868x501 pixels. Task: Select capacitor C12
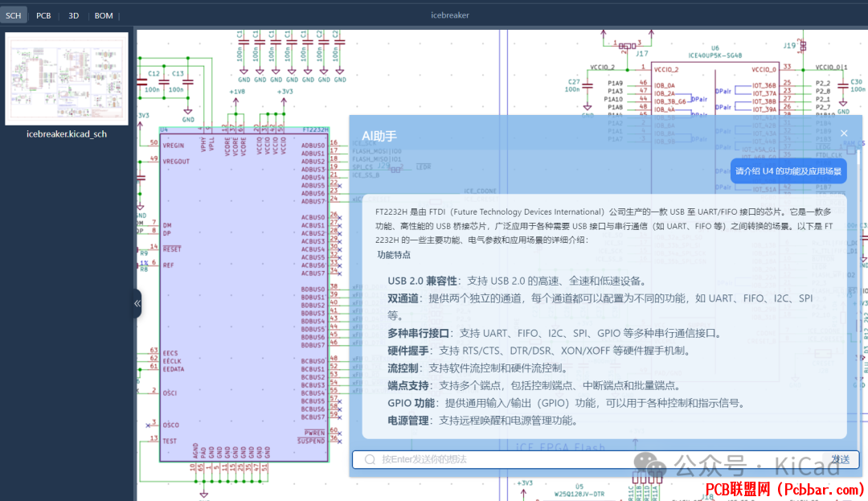pos(163,81)
